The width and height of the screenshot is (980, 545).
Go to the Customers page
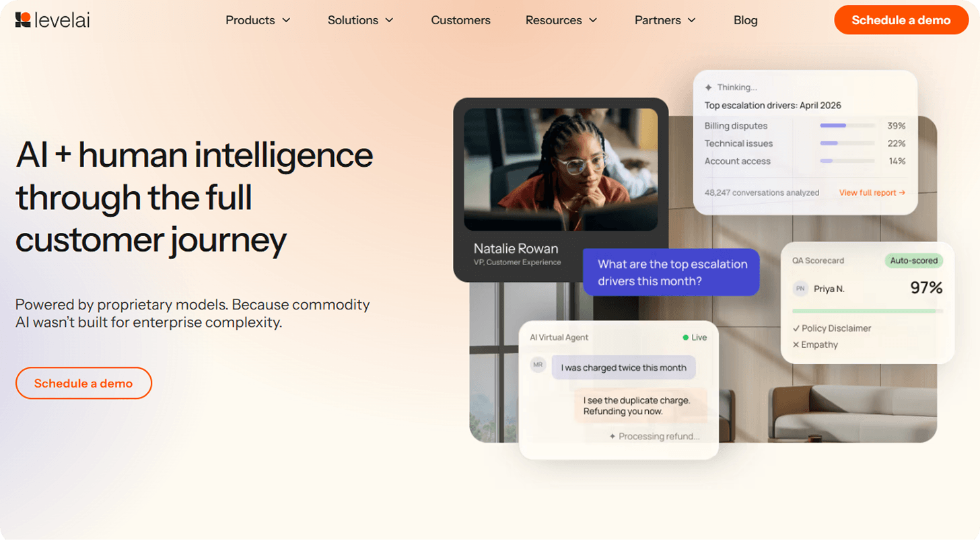[460, 20]
